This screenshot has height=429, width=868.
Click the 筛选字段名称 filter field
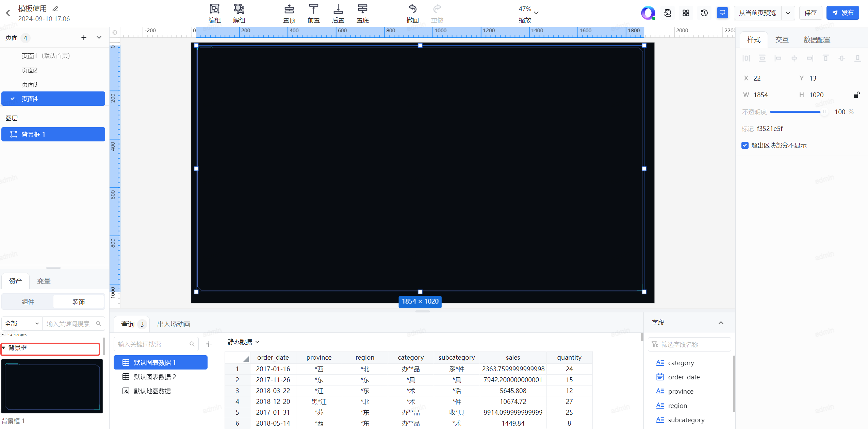689,344
